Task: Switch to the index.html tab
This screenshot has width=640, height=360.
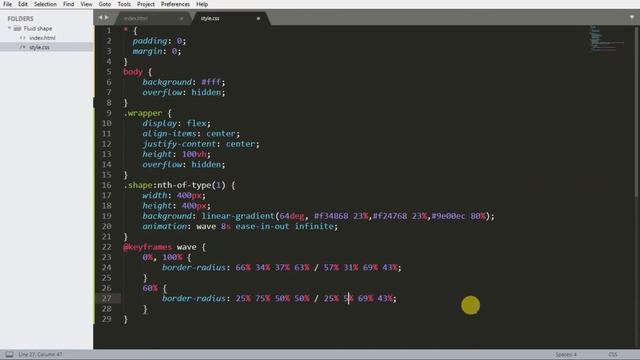Action: (x=136, y=18)
